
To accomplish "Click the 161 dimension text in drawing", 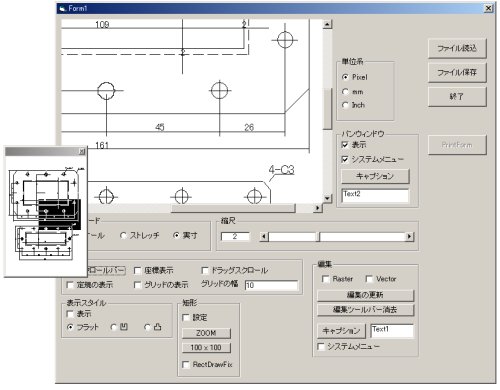I will tap(102, 145).
